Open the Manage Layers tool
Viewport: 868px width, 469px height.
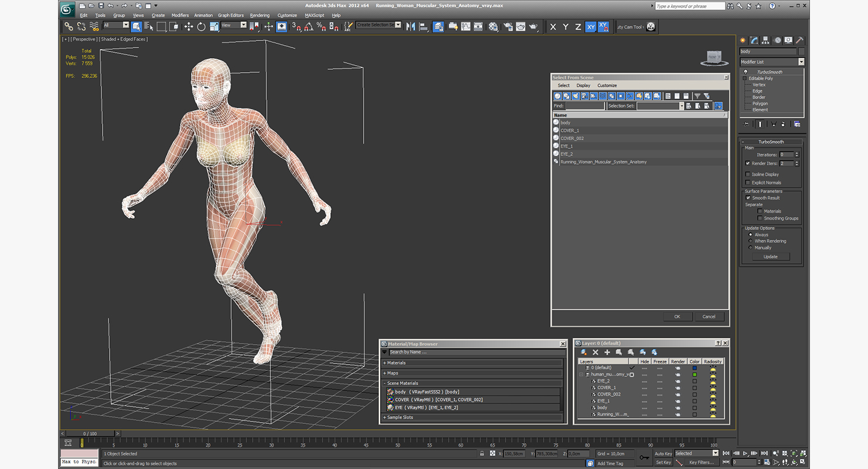439,26
